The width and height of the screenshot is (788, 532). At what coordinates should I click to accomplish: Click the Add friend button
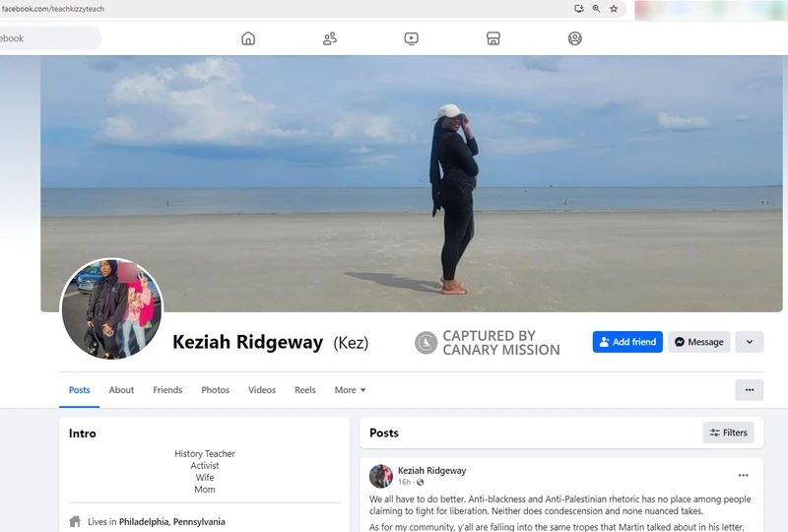627,342
